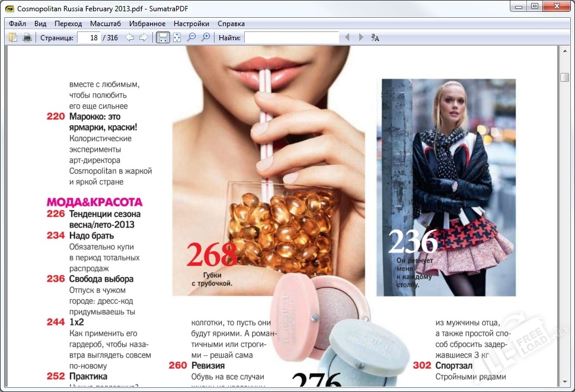Click the vertical scrollbar thumb
Image resolution: width=575 pixels, height=392 pixels.
tap(564, 78)
